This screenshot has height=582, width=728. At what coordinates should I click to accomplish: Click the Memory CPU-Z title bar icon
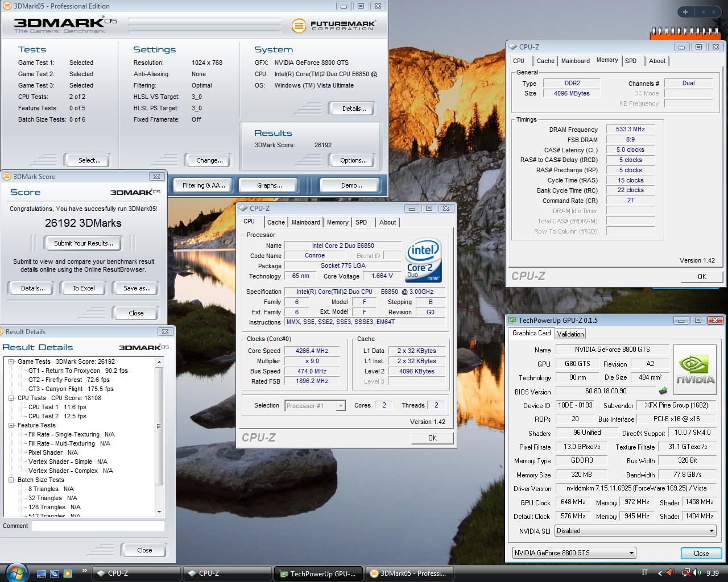click(512, 47)
